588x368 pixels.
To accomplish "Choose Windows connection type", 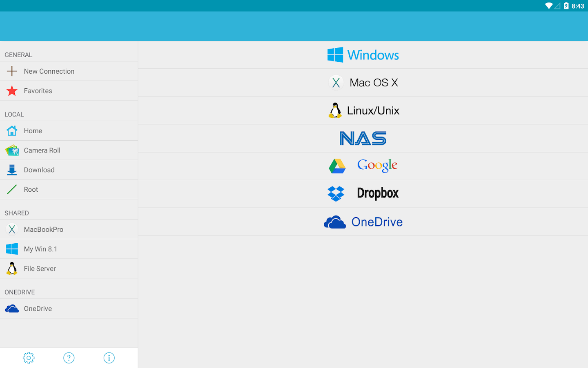I will click(363, 55).
